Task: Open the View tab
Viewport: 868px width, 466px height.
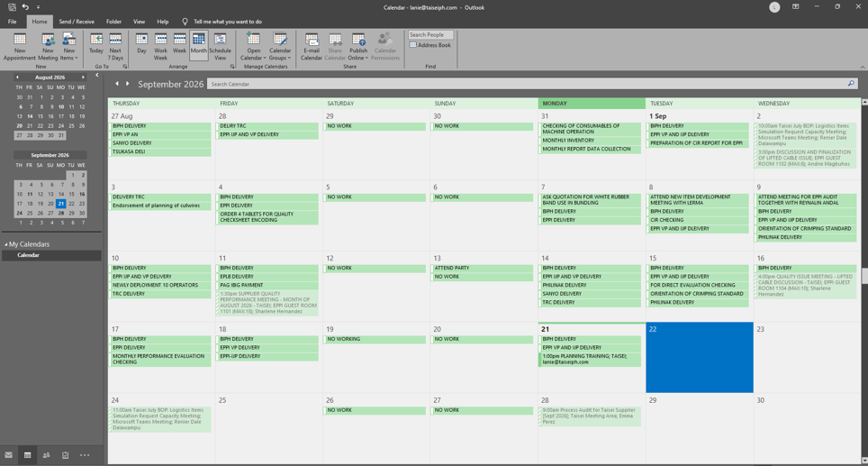Action: (139, 22)
